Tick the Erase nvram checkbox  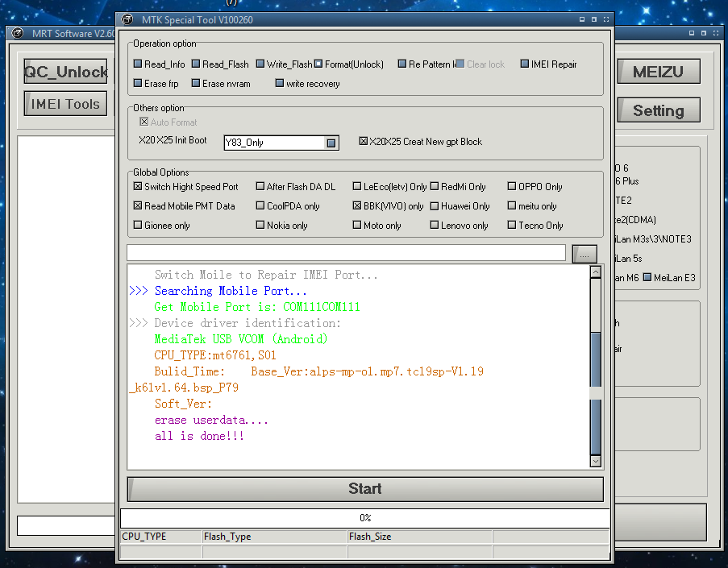click(196, 84)
